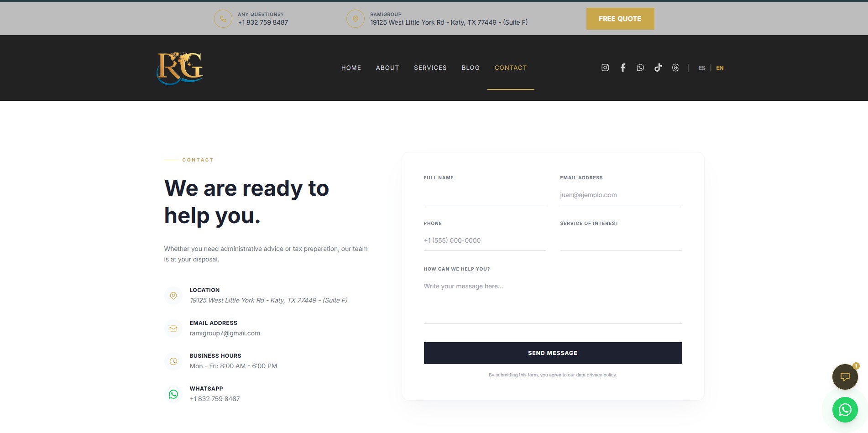Image resolution: width=868 pixels, height=433 pixels.
Task: Go to the Home menu item
Action: point(351,68)
